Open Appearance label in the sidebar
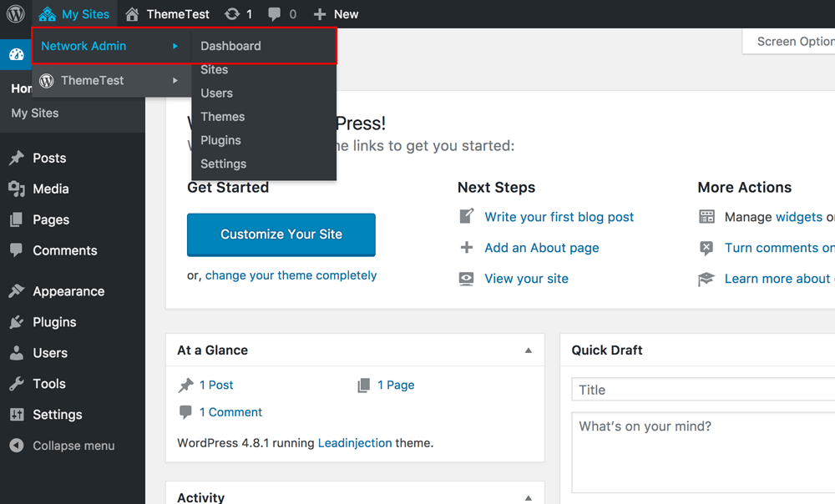 tap(68, 291)
